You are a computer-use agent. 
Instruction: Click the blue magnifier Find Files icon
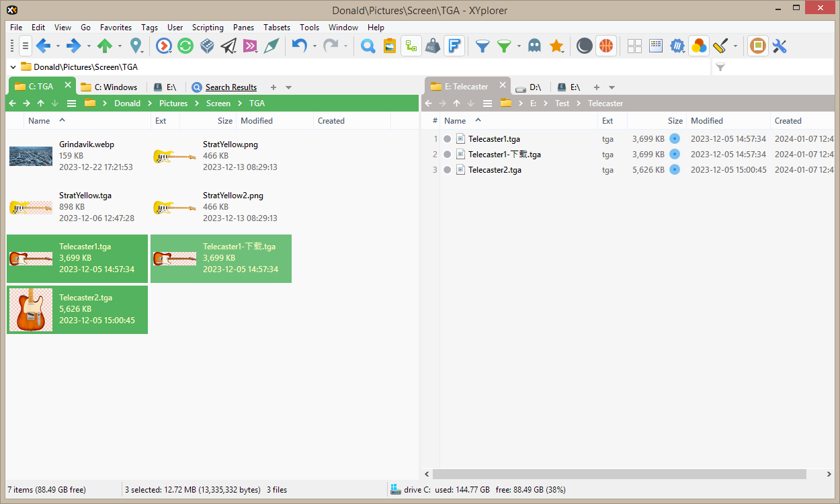pos(368,46)
